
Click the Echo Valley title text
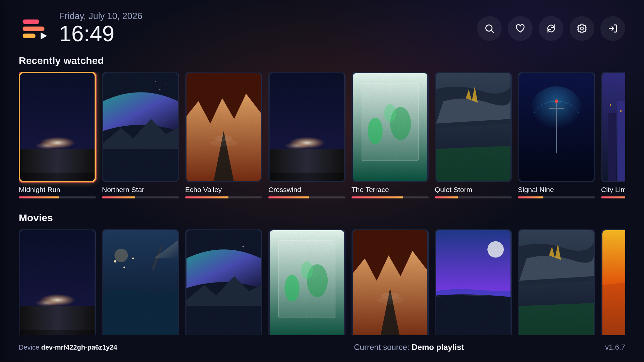(203, 190)
